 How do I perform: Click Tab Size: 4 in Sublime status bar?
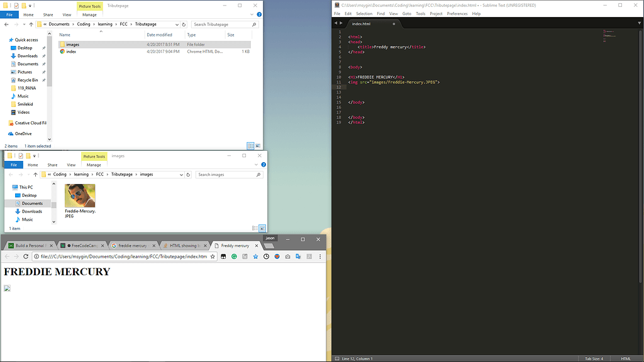pos(594,358)
